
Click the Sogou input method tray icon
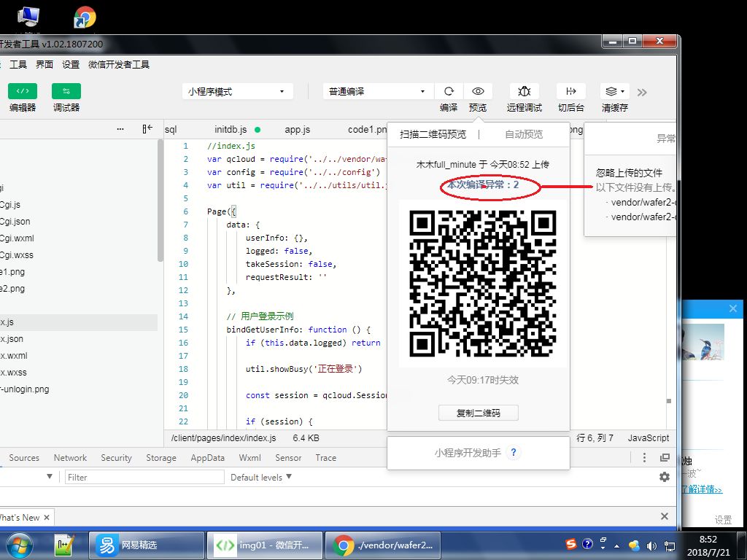pos(570,544)
